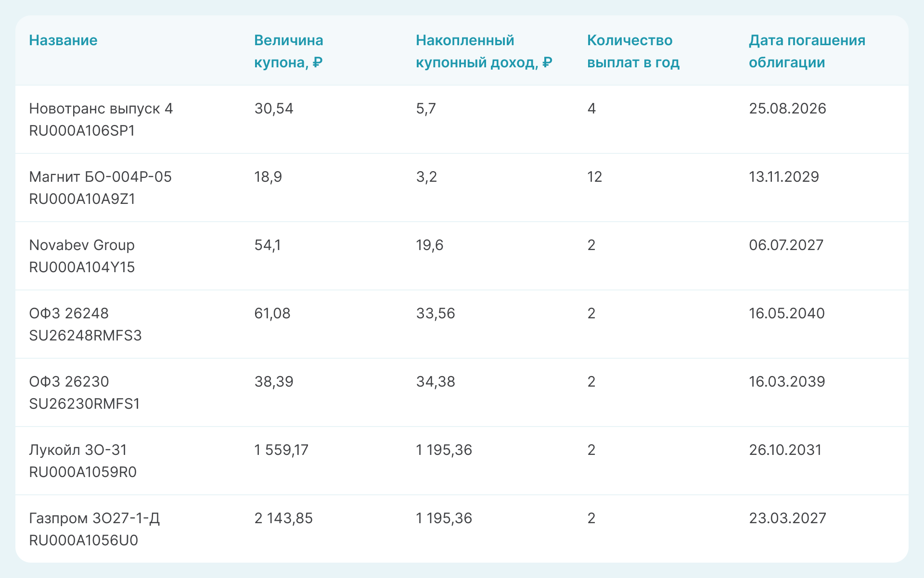
Task: Click the Название column header
Action: coord(63,40)
